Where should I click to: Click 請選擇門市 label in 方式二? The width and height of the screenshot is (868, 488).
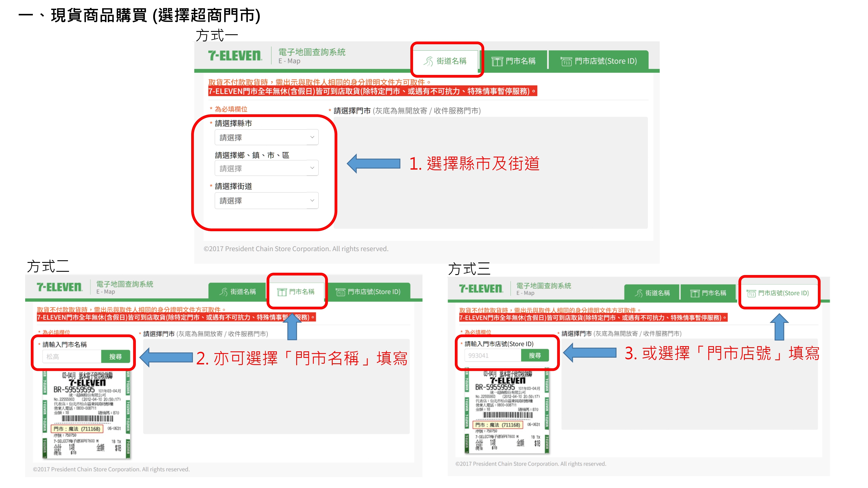159,334
